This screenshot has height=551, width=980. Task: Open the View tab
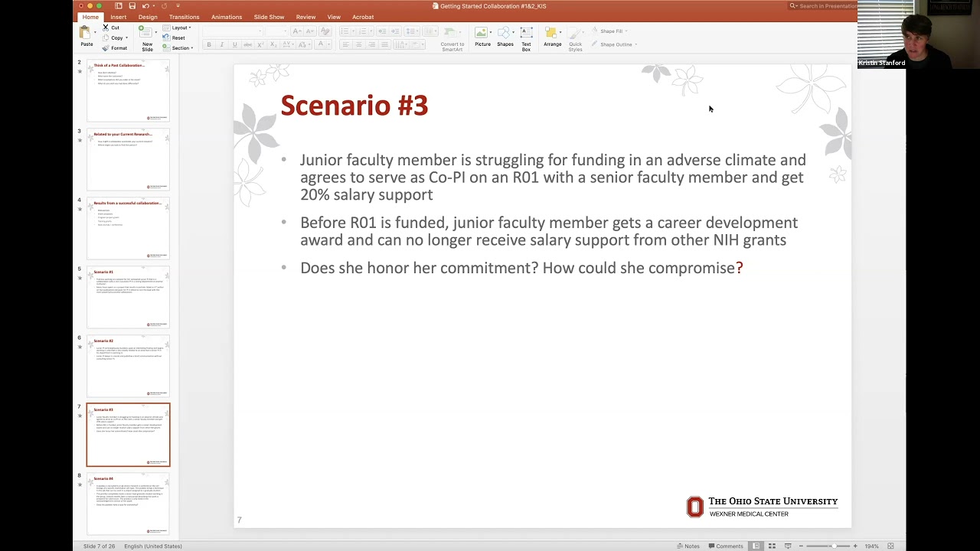[x=334, y=17]
